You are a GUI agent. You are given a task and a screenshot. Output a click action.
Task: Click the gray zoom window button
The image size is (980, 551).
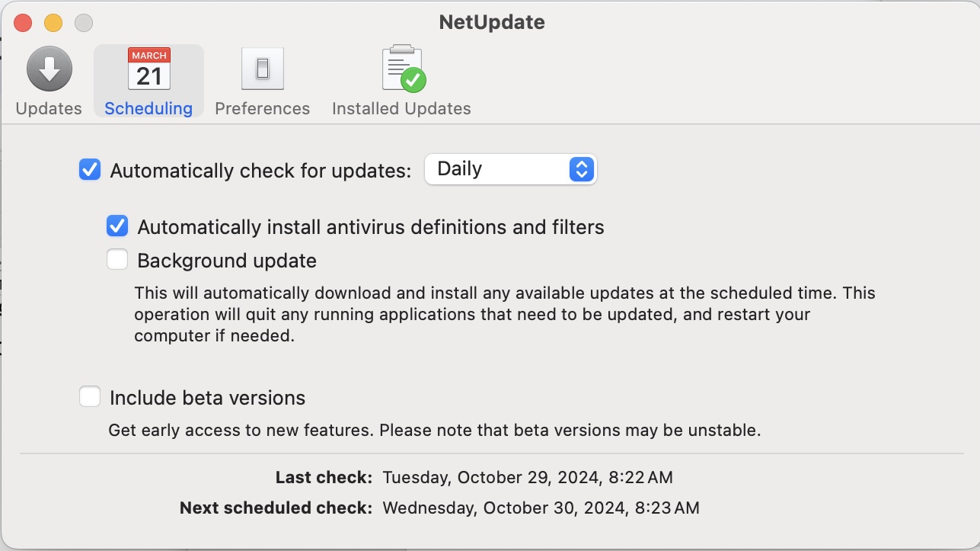pos(84,23)
